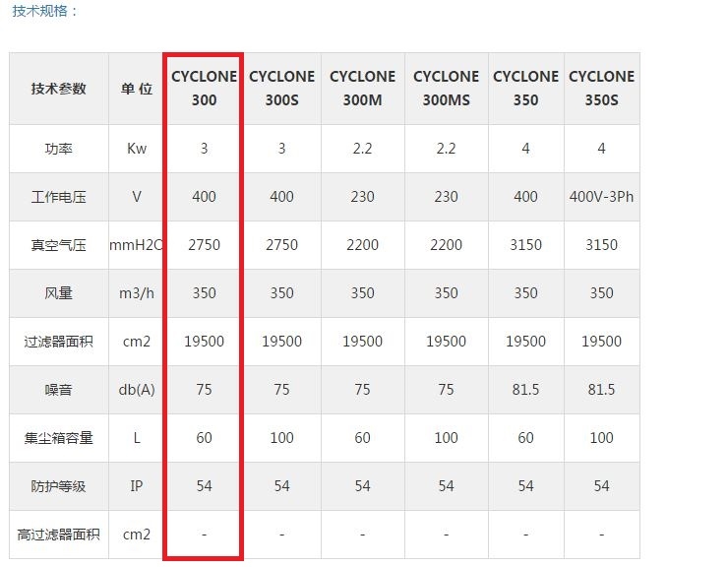728x567 pixels.
Task: Select the 功率 row label
Action: 59,149
